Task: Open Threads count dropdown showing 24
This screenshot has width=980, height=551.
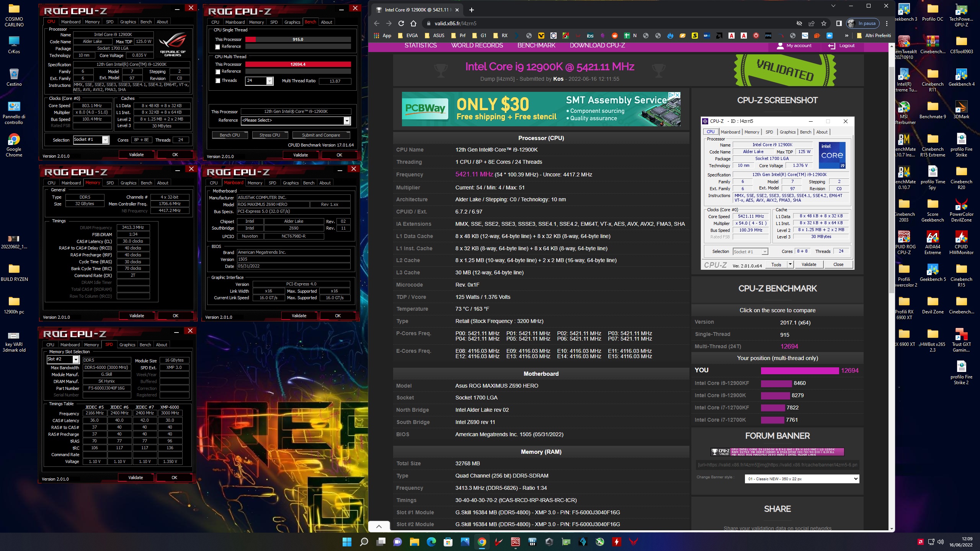Action: point(269,81)
